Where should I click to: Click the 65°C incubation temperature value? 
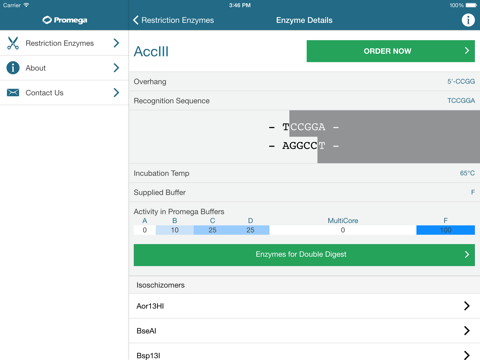coord(467,173)
